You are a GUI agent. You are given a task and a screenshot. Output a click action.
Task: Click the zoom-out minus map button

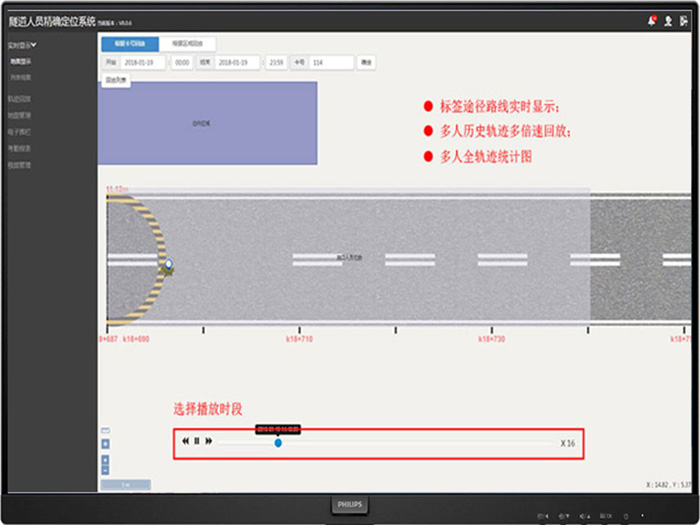pyautogui.click(x=106, y=470)
